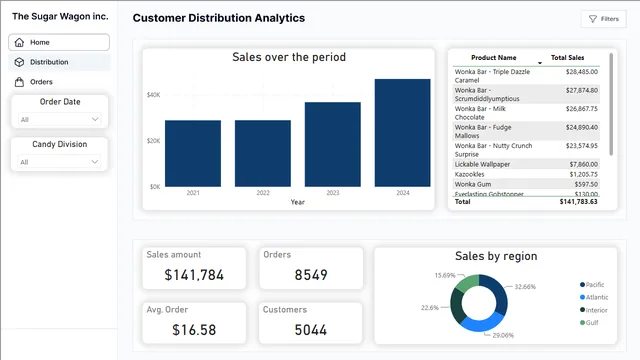Image resolution: width=640 pixels, height=360 pixels.
Task: Click the Gulf legend color dot
Action: (582, 322)
